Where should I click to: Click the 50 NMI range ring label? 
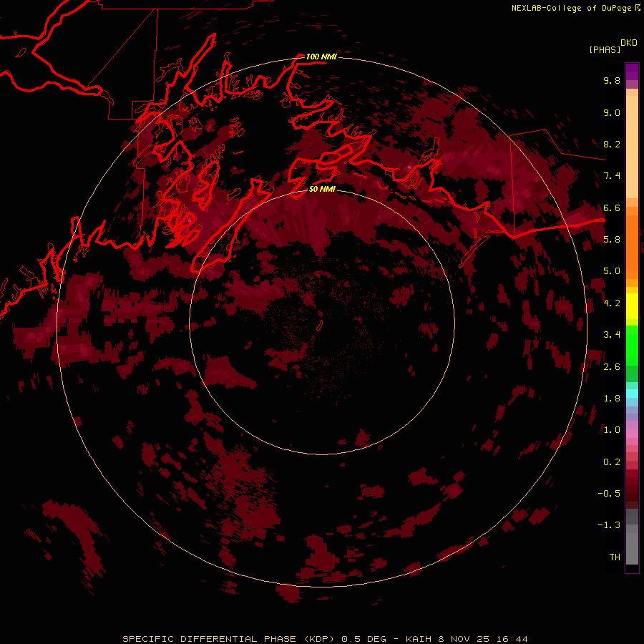coord(322,189)
